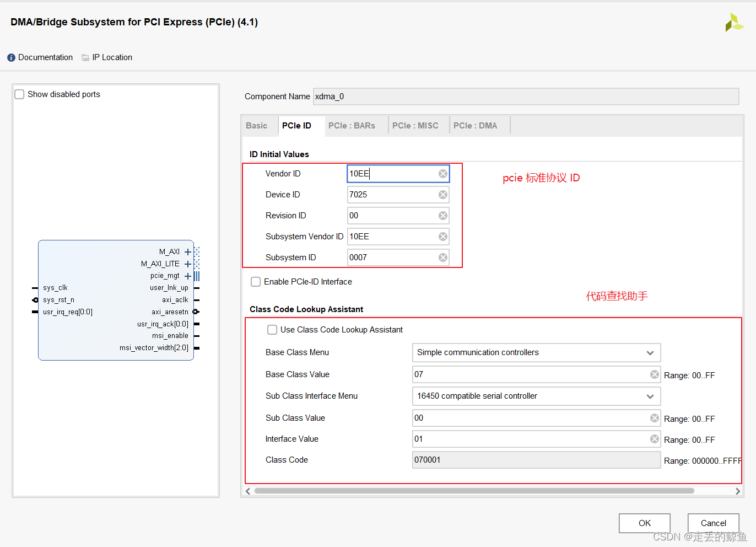
Task: Open the PCIe : MISC tab
Action: (415, 126)
